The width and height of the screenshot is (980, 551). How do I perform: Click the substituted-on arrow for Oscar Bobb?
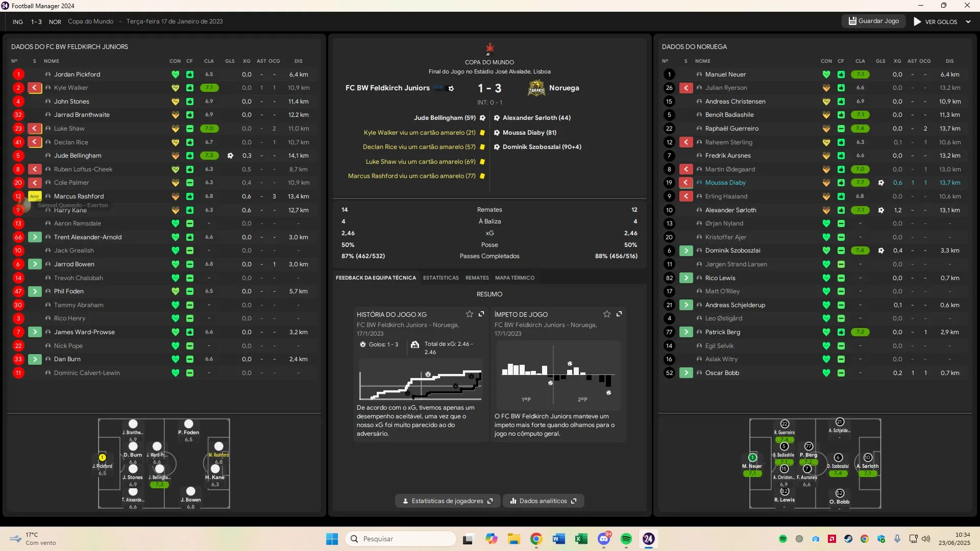tap(686, 373)
